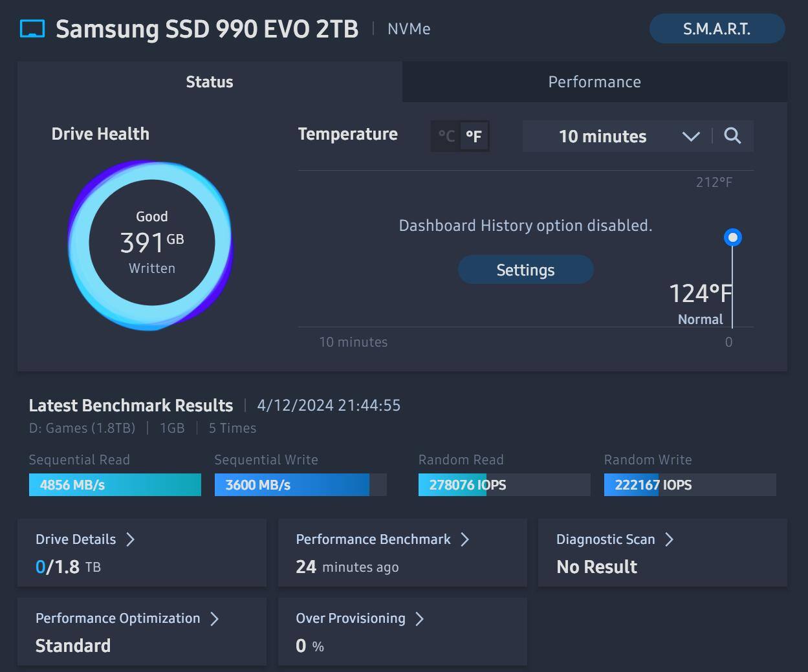The height and width of the screenshot is (672, 808).
Task: Click the Settings button for Dashboard History
Action: 525,270
